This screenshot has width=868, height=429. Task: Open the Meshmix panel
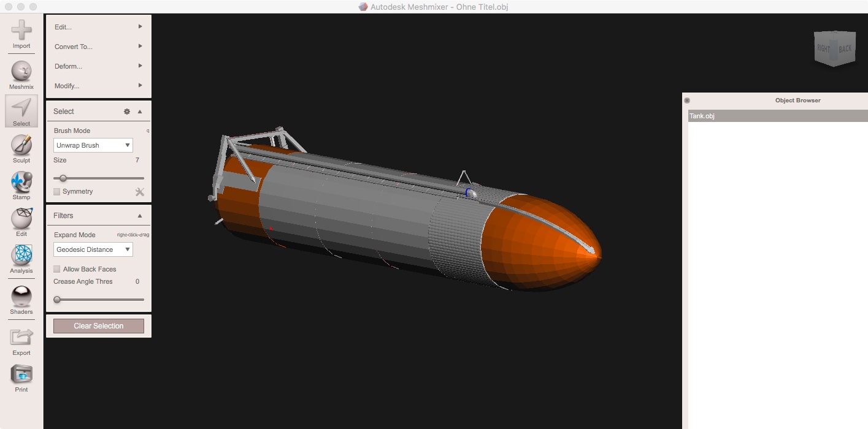click(21, 74)
